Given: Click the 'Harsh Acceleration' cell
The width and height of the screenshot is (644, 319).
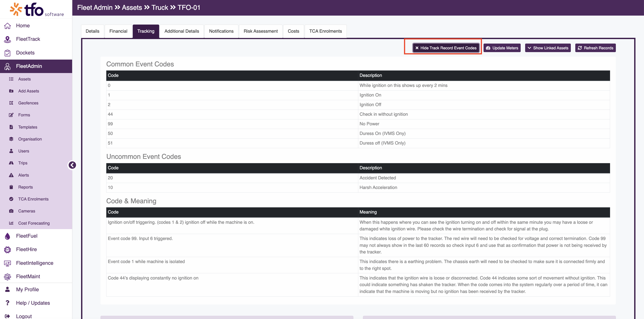Looking at the screenshot, I should click(x=484, y=187).
